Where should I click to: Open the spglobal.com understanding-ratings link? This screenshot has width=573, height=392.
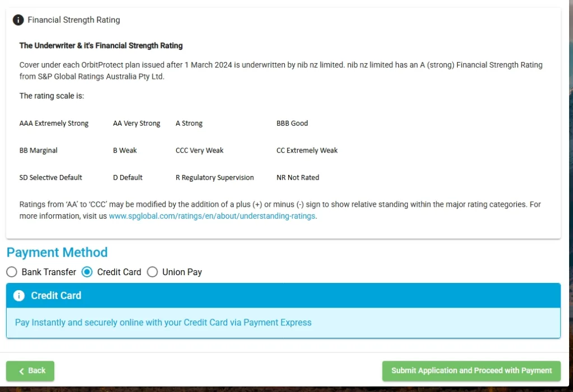(x=212, y=216)
